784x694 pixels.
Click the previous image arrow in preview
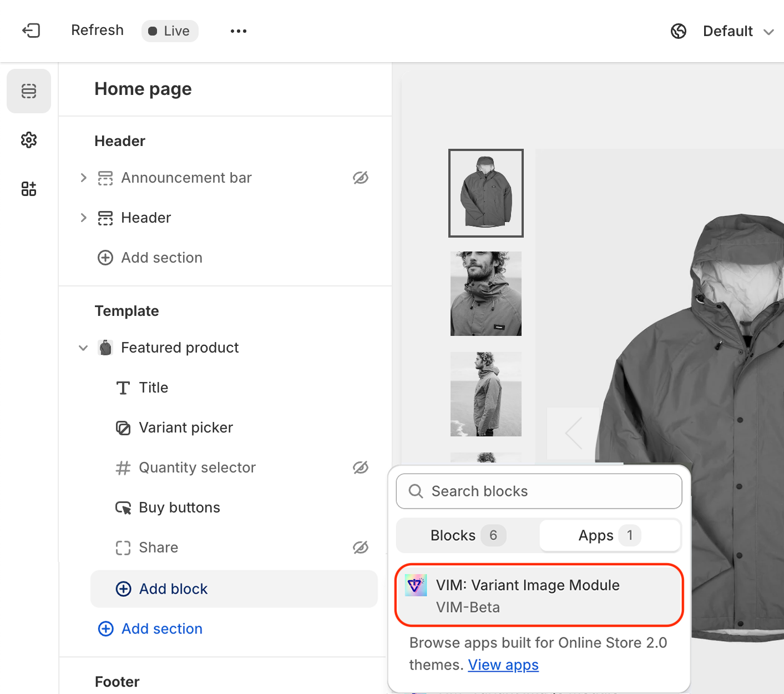[x=573, y=433]
